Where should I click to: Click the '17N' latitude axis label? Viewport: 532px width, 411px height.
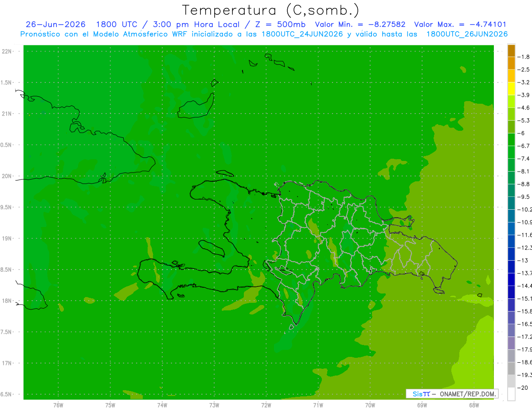[7, 363]
